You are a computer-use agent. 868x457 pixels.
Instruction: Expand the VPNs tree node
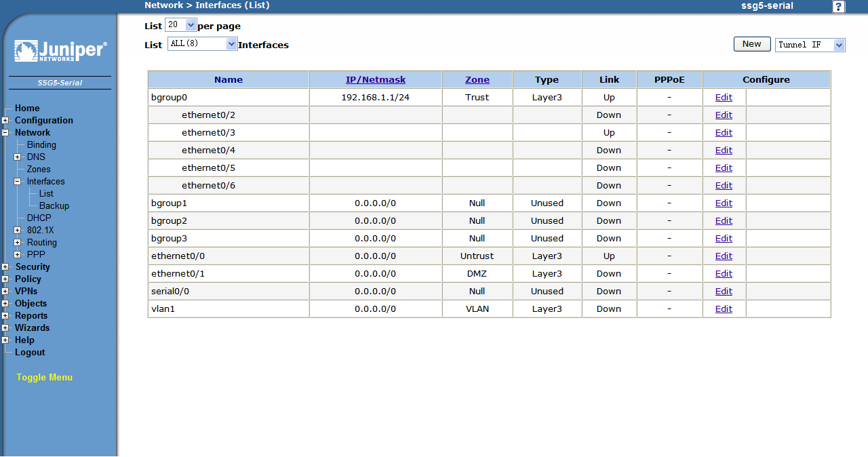tap(5, 292)
